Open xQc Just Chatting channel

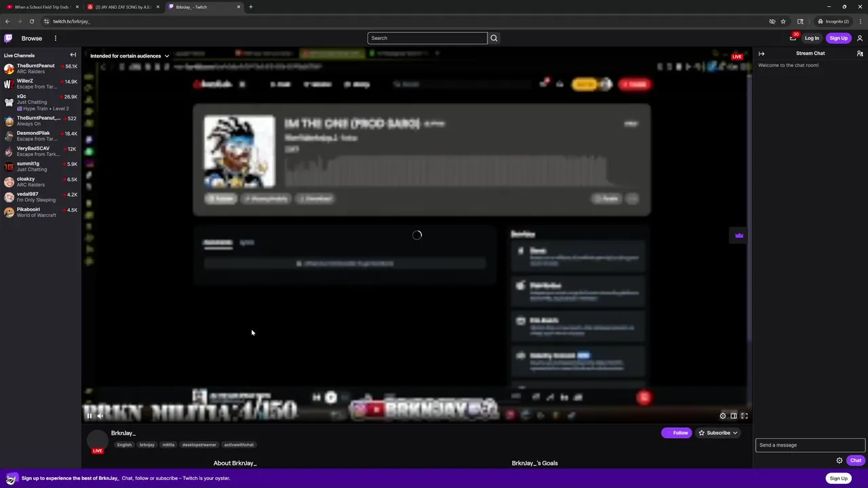(41, 102)
